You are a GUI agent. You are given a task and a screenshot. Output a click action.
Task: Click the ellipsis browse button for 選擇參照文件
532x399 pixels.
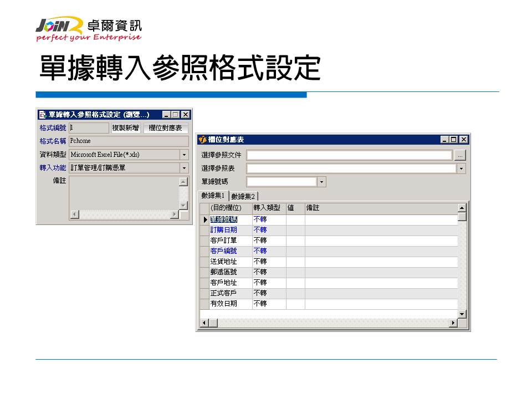(x=461, y=156)
